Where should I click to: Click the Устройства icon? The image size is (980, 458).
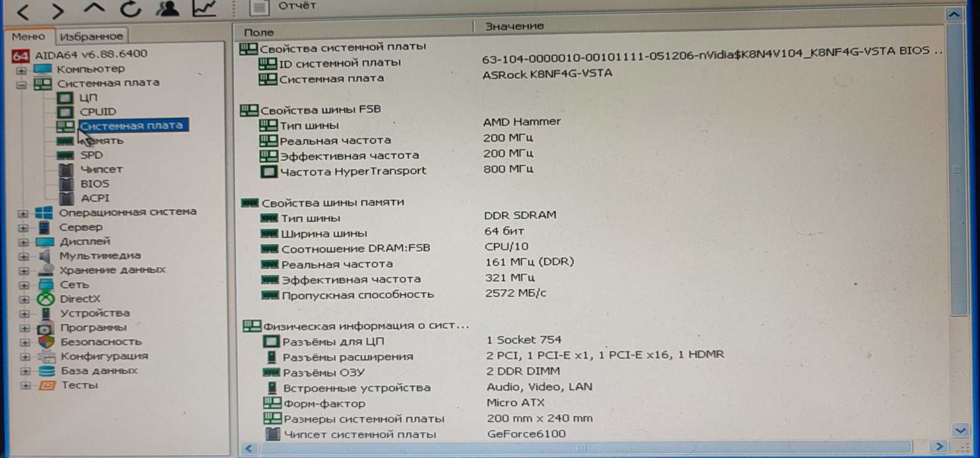pos(46,313)
